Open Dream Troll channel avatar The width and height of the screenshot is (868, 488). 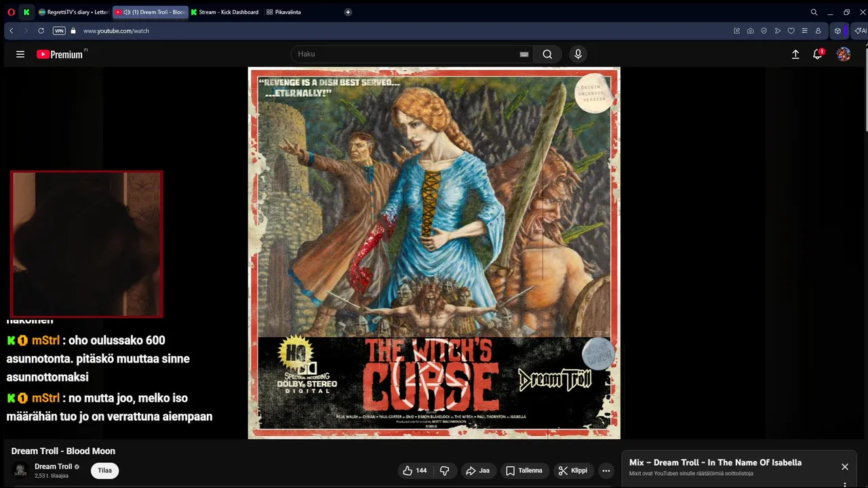(x=21, y=470)
